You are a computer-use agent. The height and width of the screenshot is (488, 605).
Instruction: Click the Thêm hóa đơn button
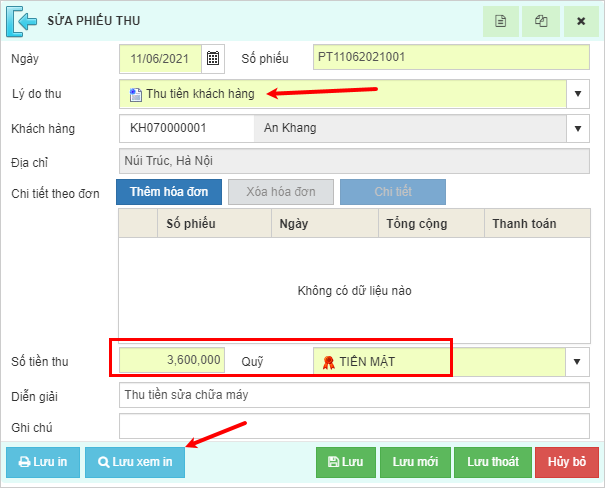tap(166, 192)
